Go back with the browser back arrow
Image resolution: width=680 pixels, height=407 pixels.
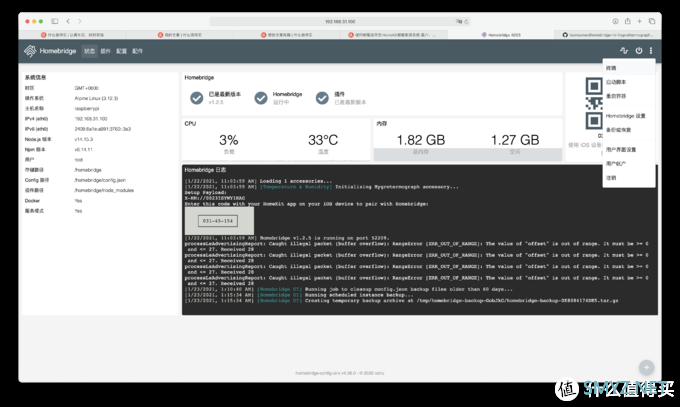68,21
